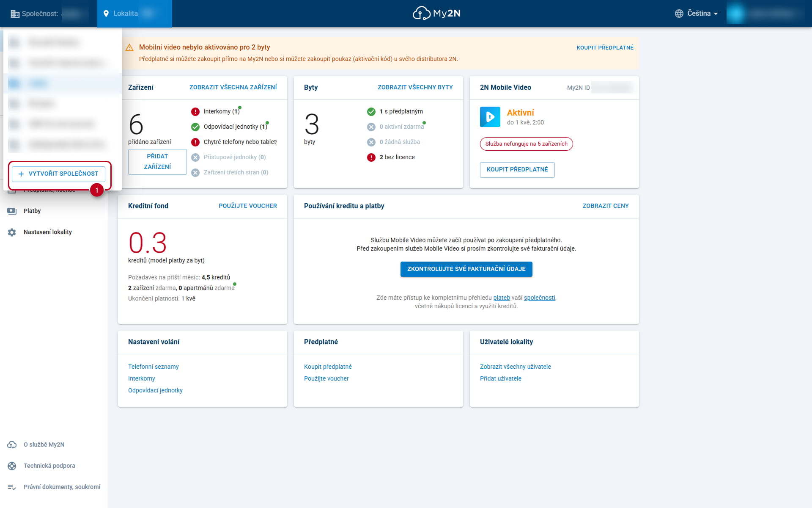Click Koupit předplatné link in Předplatné card
The image size is (812, 508).
click(328, 367)
